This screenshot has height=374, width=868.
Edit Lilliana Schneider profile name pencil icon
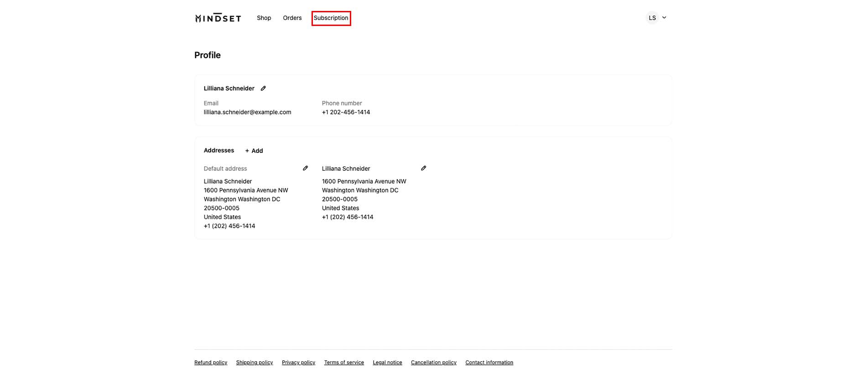click(263, 88)
